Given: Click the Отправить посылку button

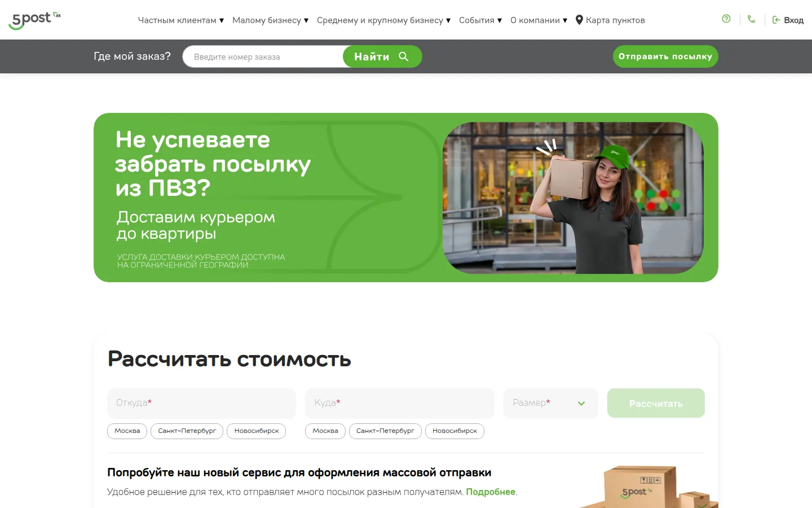Looking at the screenshot, I should coord(665,56).
